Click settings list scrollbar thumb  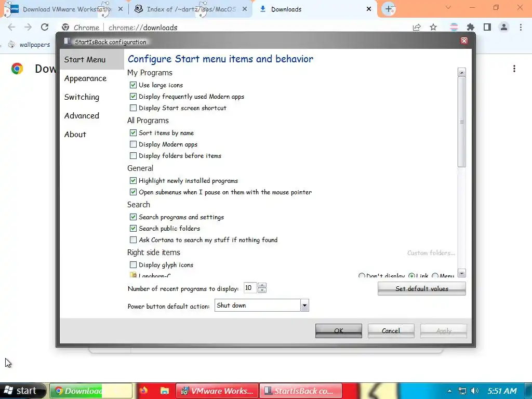[x=461, y=122]
